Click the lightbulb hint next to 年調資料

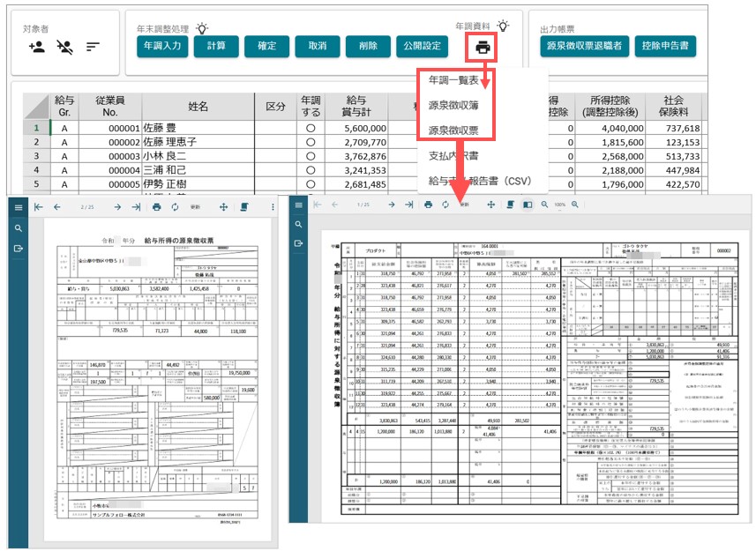click(503, 26)
